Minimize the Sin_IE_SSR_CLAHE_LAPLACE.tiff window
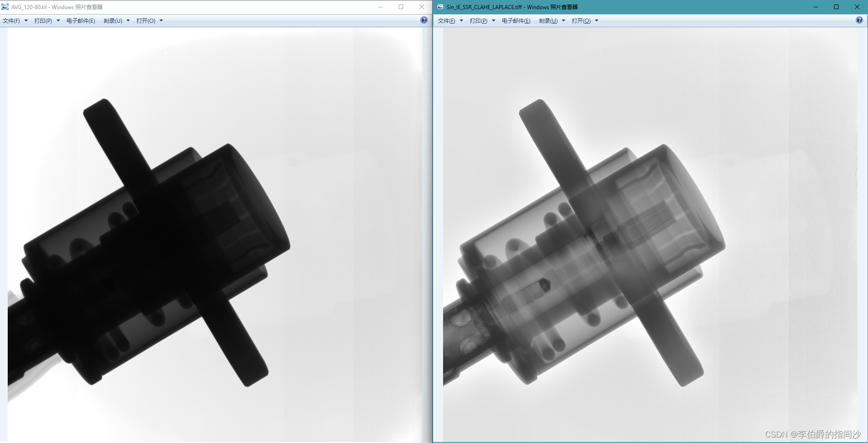 click(x=816, y=7)
